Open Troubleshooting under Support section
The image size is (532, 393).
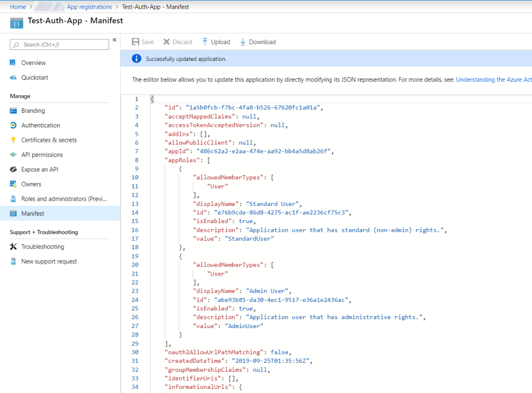43,247
